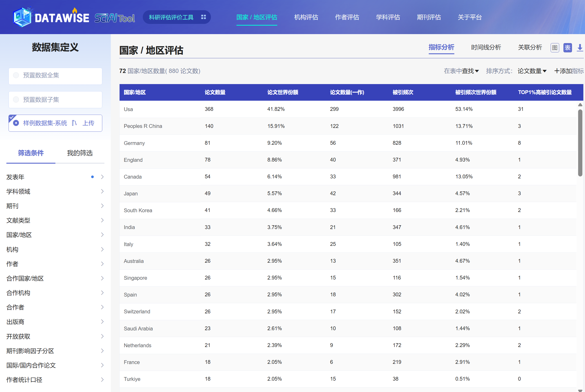Switch to table view (表) icon

coord(567,48)
